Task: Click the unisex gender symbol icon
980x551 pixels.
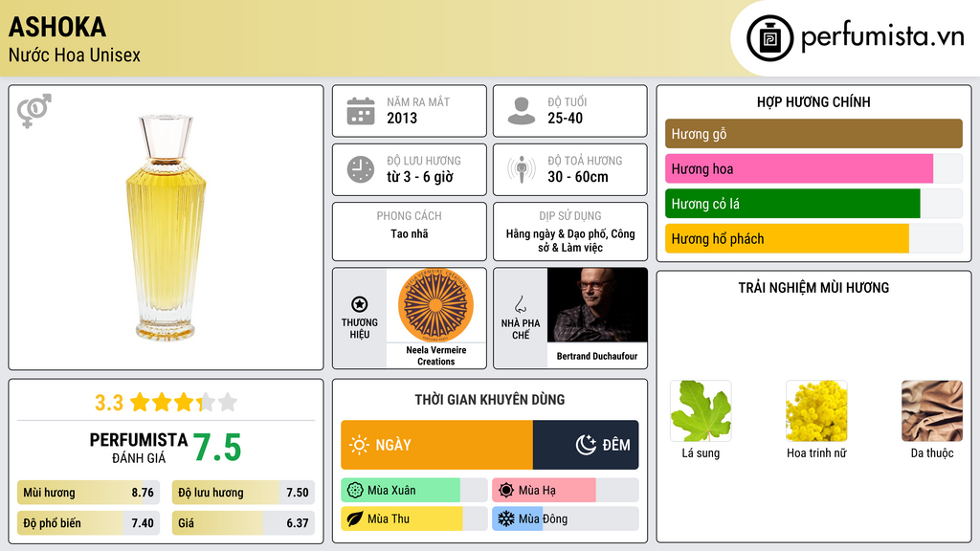Action: coord(33,111)
